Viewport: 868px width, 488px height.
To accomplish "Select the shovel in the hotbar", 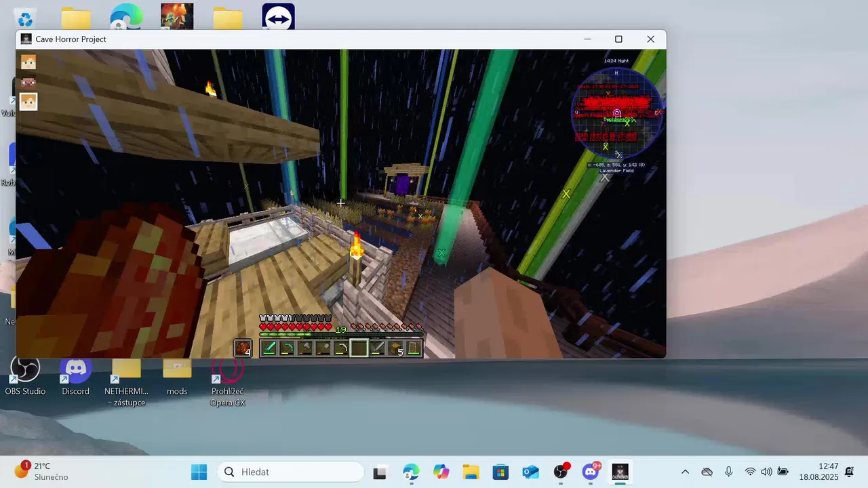I will pyautogui.click(x=323, y=348).
